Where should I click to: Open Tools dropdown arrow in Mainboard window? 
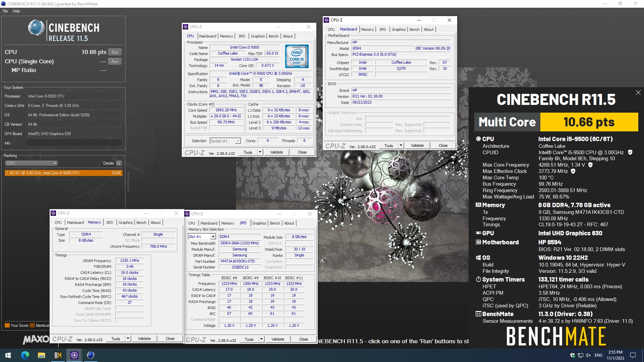(401, 145)
